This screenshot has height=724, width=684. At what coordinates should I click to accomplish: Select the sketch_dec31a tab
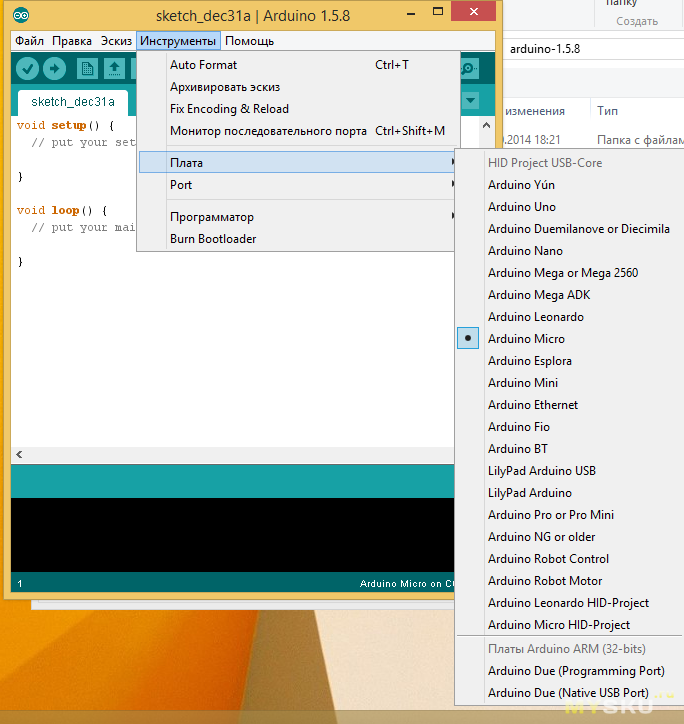[x=73, y=102]
